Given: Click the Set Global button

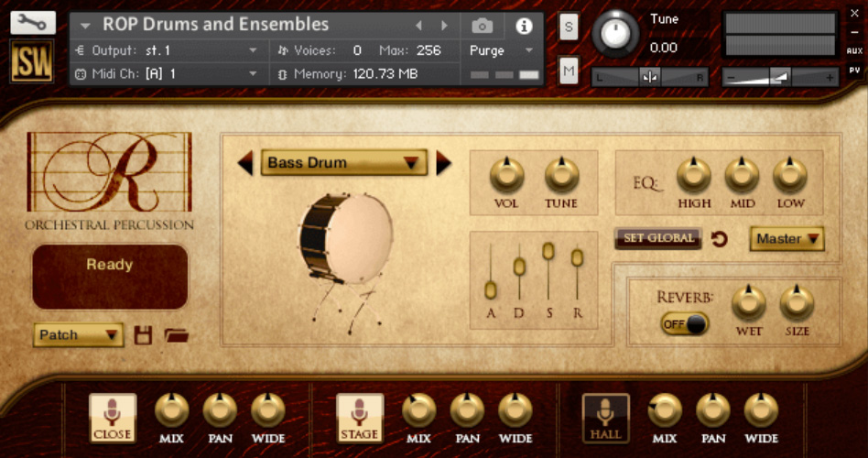Looking at the screenshot, I should [x=658, y=238].
